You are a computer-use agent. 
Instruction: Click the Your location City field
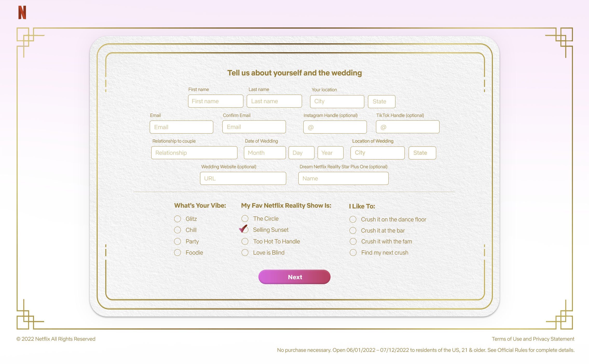[337, 101]
